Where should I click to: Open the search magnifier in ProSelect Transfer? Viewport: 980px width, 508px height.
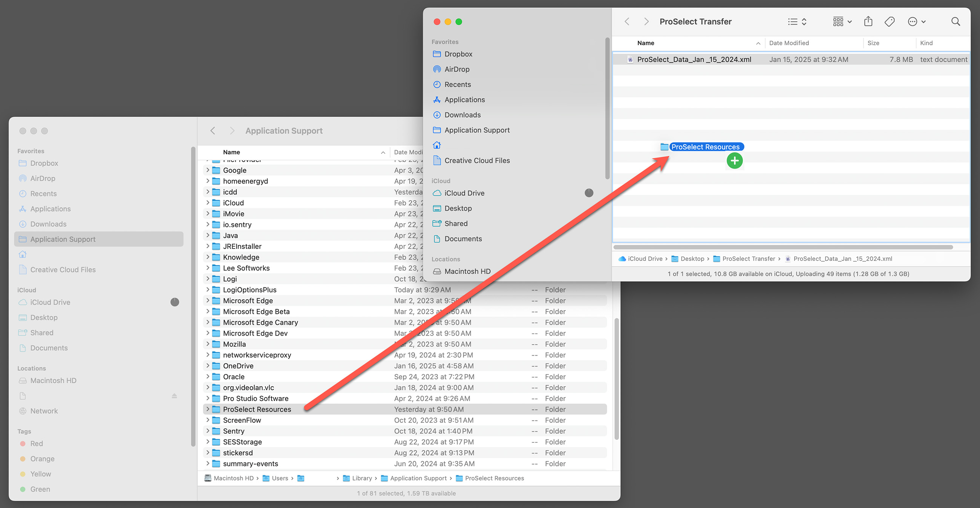click(955, 22)
